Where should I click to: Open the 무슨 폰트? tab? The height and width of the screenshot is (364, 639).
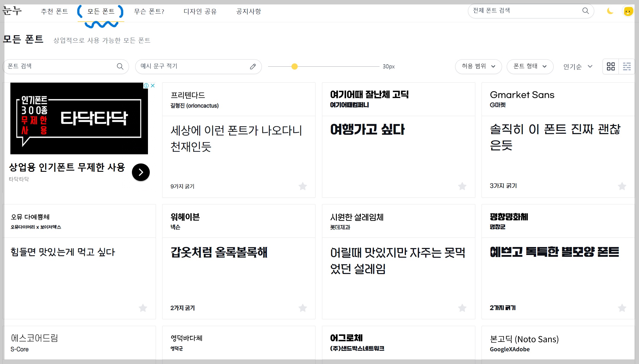point(149,11)
